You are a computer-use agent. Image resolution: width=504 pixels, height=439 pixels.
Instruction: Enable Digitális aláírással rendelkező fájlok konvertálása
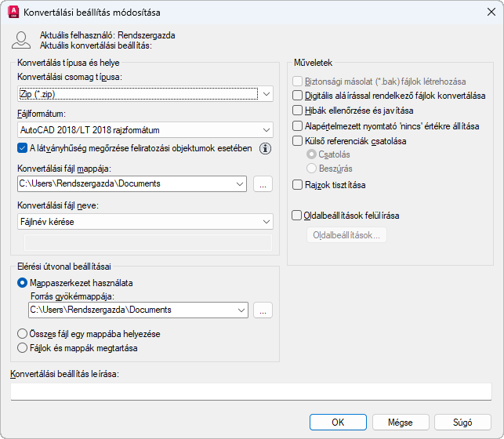point(297,96)
